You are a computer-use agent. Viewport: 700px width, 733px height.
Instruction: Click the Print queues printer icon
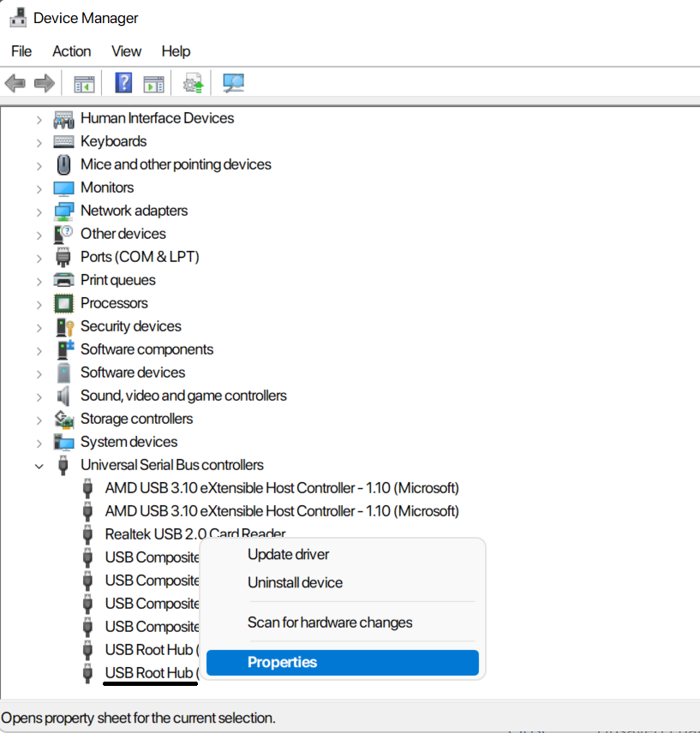63,280
